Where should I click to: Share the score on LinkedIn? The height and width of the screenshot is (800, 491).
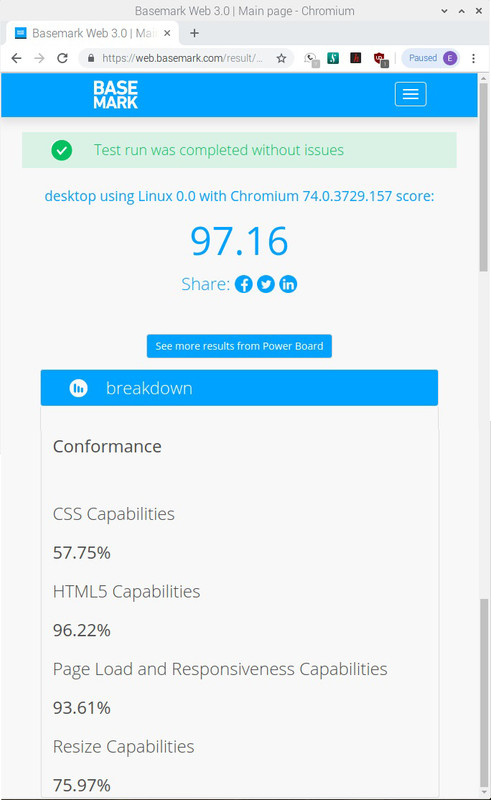tap(288, 284)
